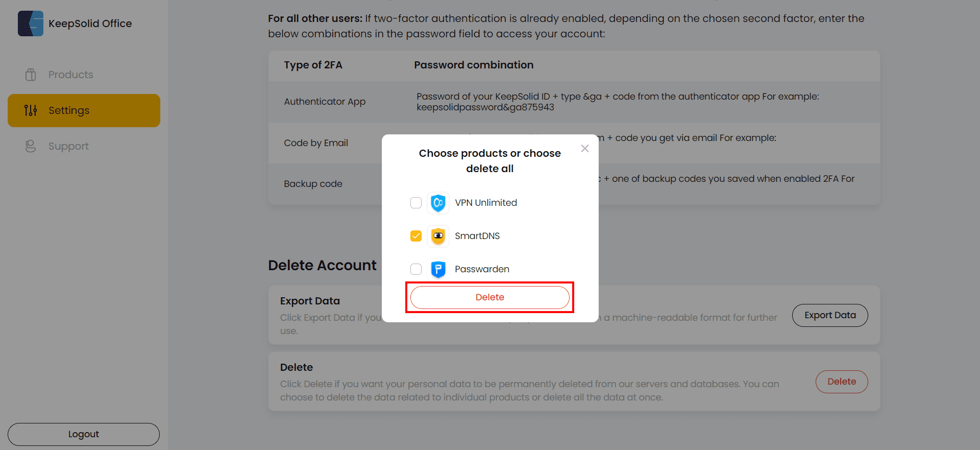980x450 pixels.
Task: Click the VPN Unlimited shield icon
Action: point(437,203)
